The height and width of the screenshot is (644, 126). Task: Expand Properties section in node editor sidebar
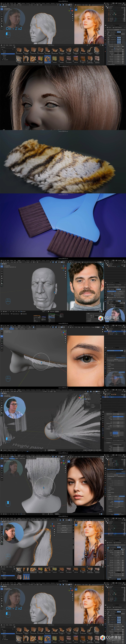pyautogui.click(x=89, y=321)
